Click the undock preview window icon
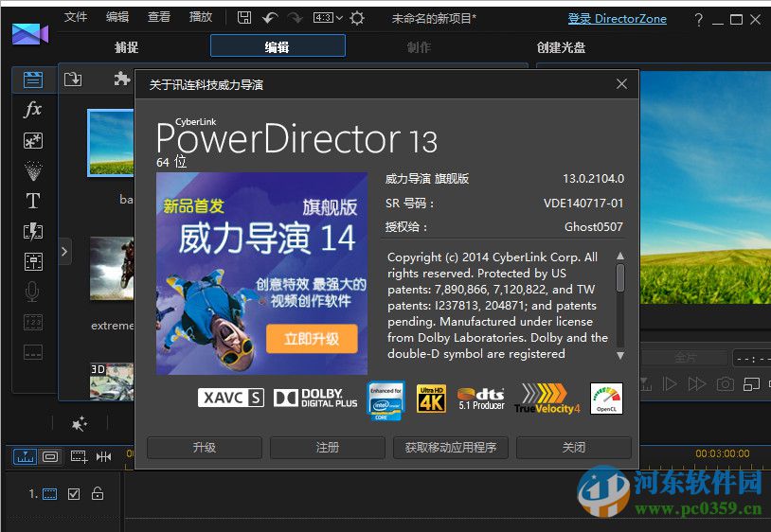 click(x=751, y=383)
